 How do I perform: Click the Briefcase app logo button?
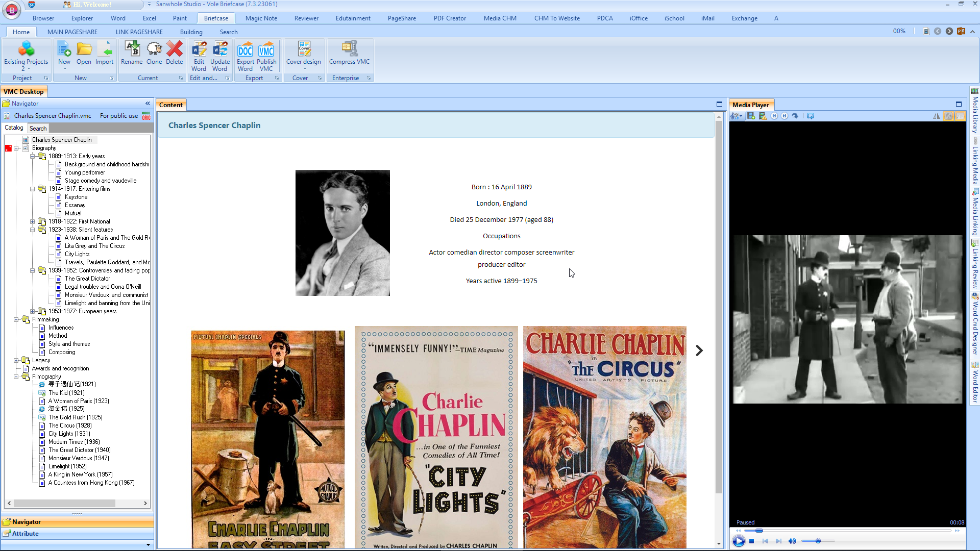point(11,10)
